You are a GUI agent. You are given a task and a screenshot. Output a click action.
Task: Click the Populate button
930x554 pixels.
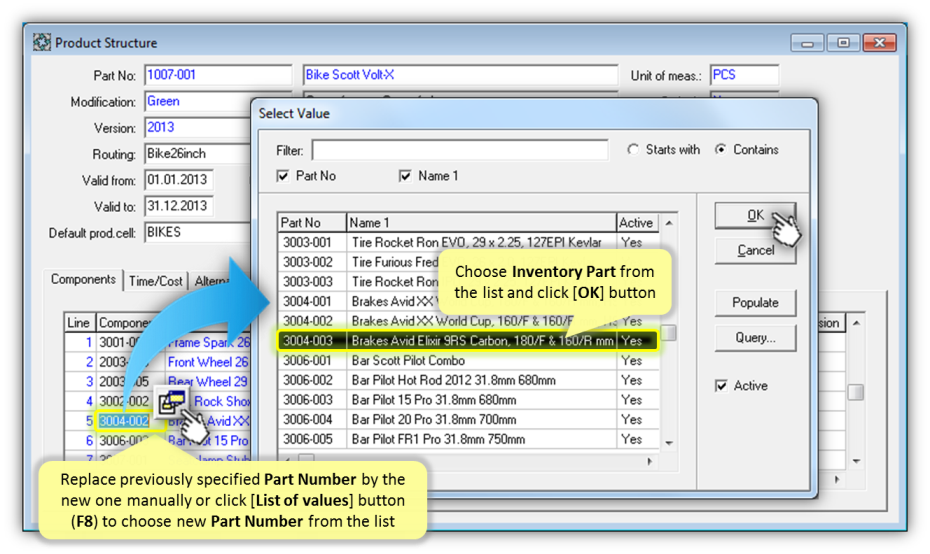coord(755,303)
